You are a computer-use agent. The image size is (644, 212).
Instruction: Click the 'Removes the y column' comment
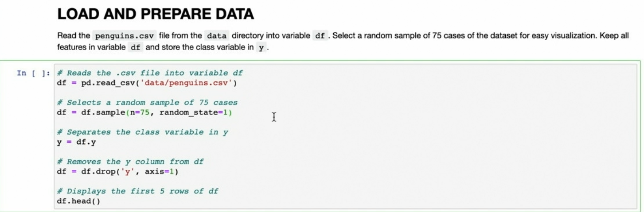[x=130, y=162]
